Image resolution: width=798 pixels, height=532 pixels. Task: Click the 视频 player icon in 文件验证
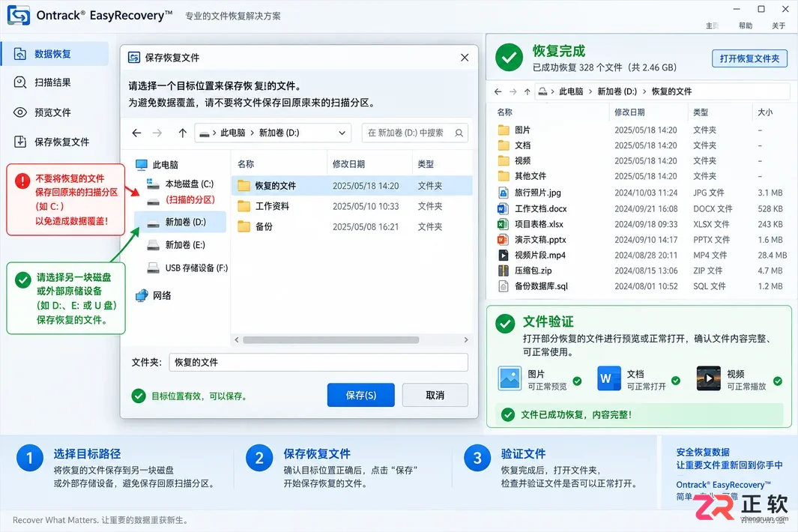[x=708, y=378]
